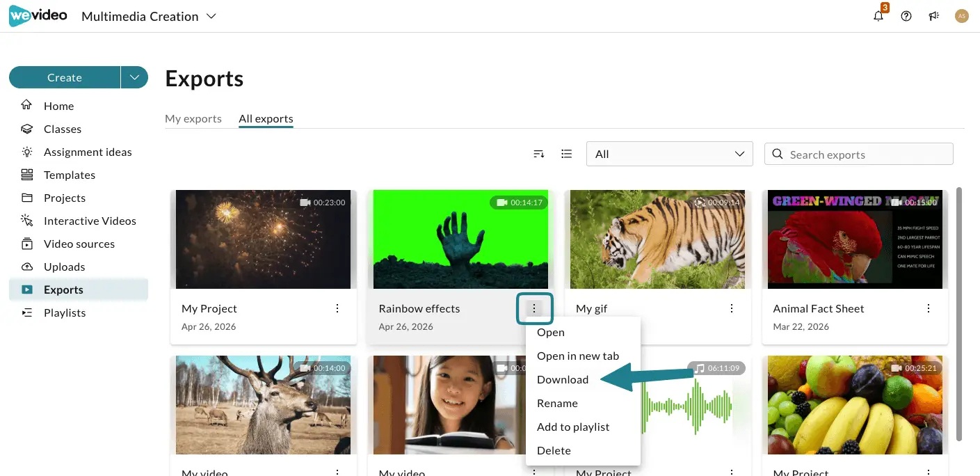Click the search magnifier icon
Screen dimensions: 980x476
(x=778, y=154)
